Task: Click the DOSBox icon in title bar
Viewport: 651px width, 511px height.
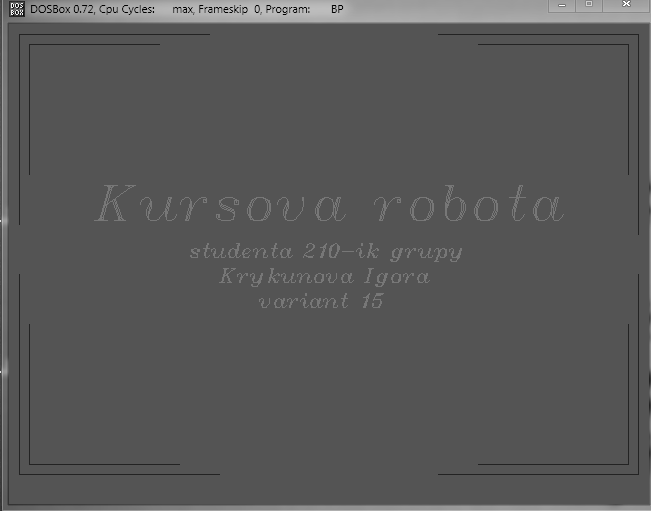Action: pos(17,9)
